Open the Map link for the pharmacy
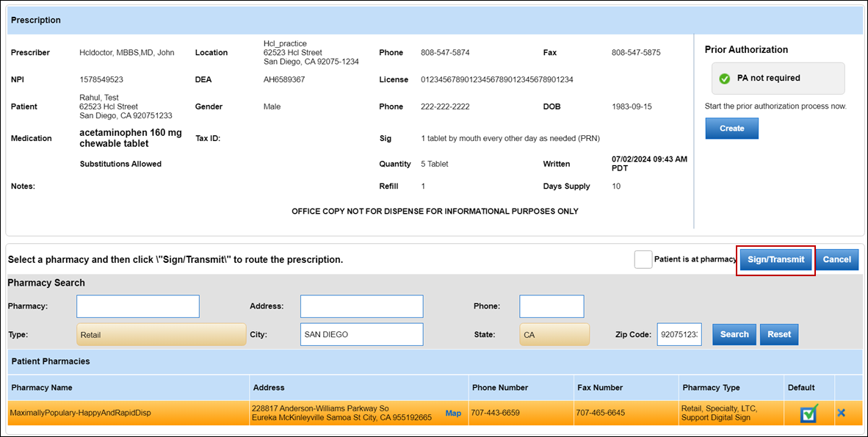The width and height of the screenshot is (868, 437). coord(453,413)
